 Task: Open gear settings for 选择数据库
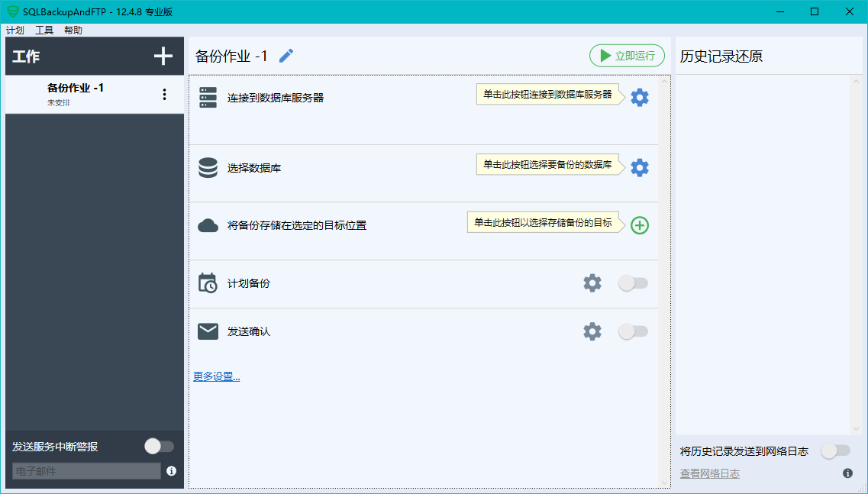(640, 168)
